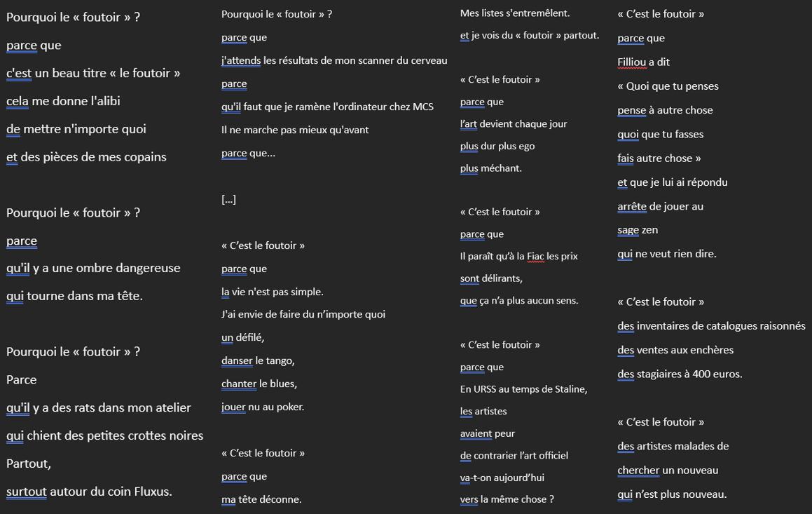Click the underlined word "avaient"
This screenshot has height=514, width=812.
(x=476, y=433)
